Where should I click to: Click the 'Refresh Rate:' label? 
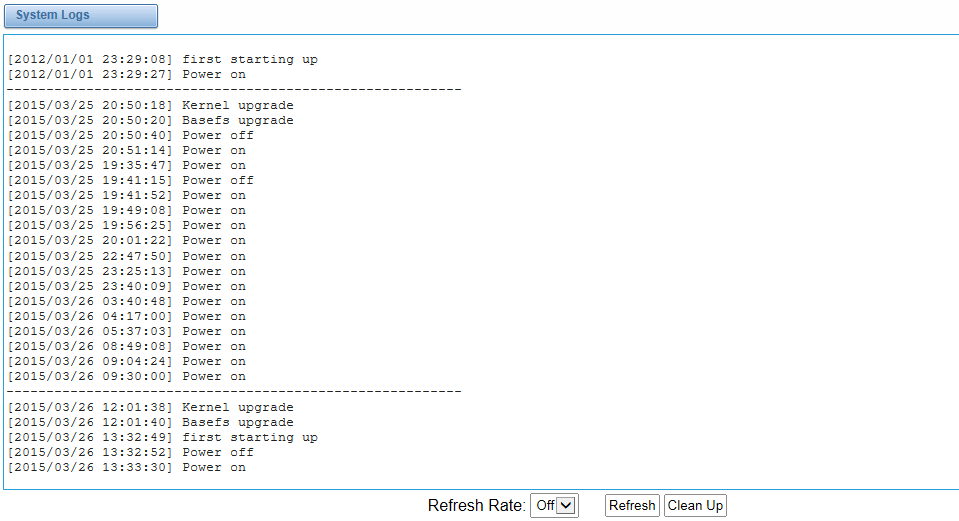(x=476, y=506)
